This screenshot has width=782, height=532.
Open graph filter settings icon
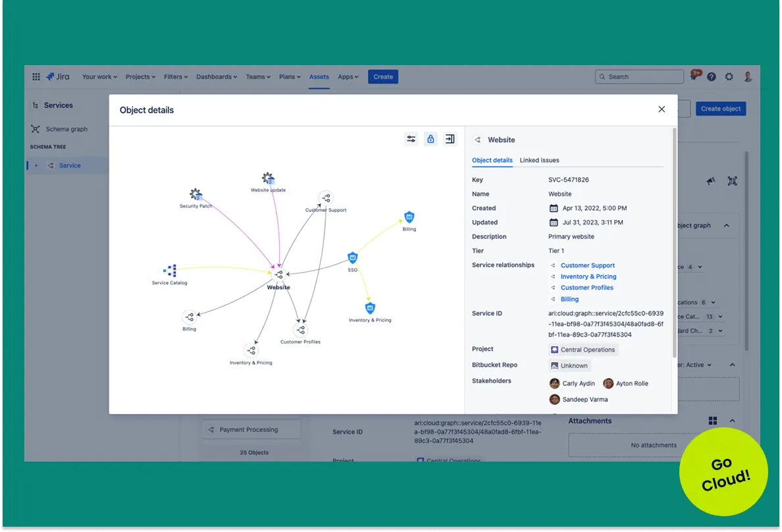pyautogui.click(x=411, y=139)
